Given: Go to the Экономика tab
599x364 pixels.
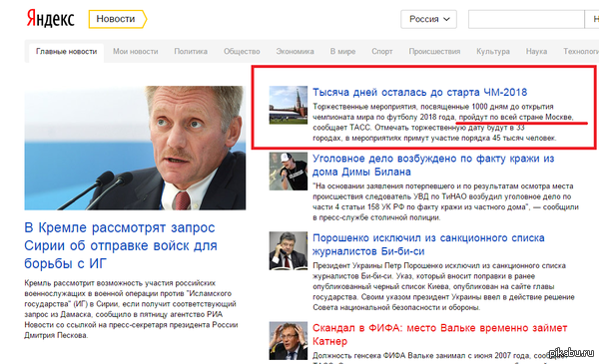Looking at the screenshot, I should (295, 52).
